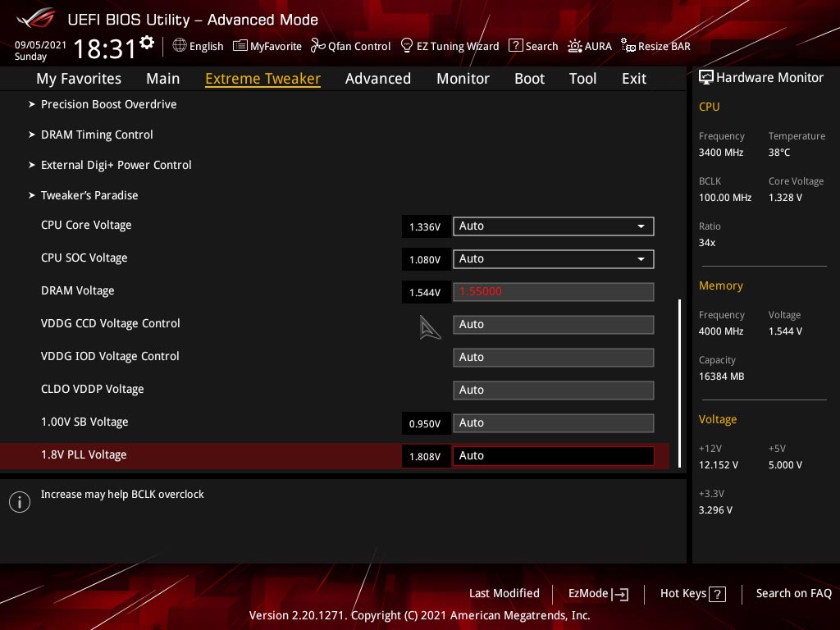The image size is (840, 630).
Task: Click the Search question mark icon
Action: tap(515, 45)
